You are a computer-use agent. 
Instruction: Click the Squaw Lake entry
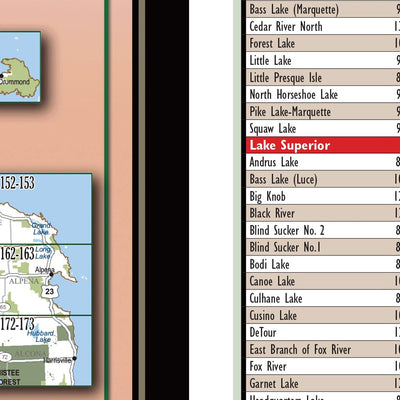(323, 128)
